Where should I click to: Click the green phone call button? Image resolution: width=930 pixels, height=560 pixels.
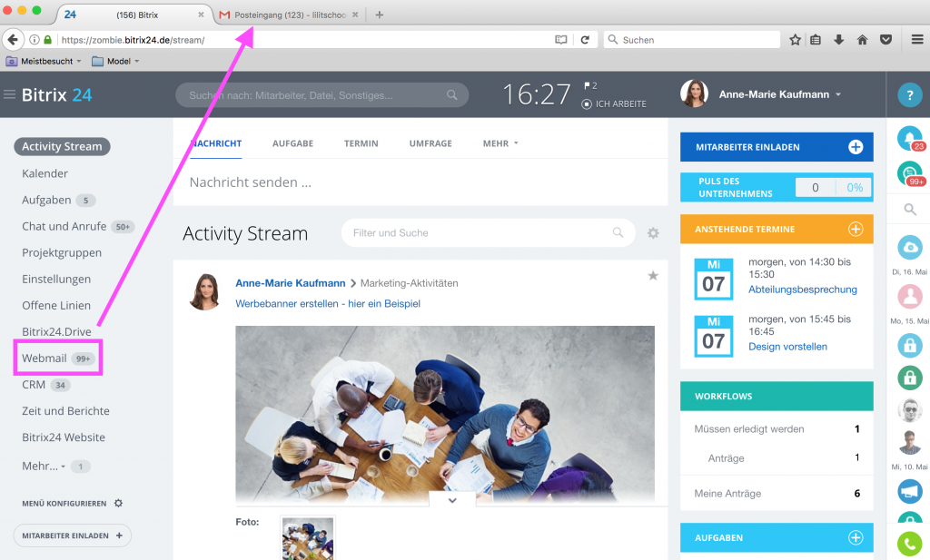click(x=910, y=544)
